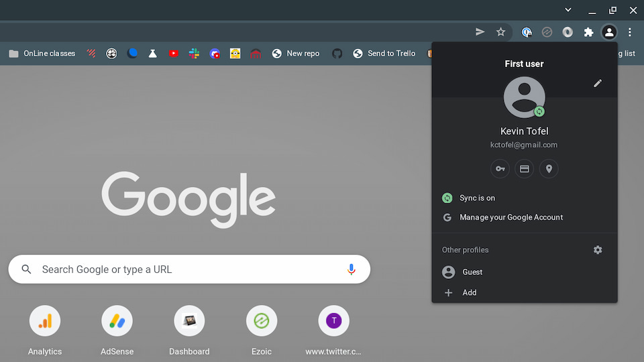Open the white flask bookmark icon

152,54
